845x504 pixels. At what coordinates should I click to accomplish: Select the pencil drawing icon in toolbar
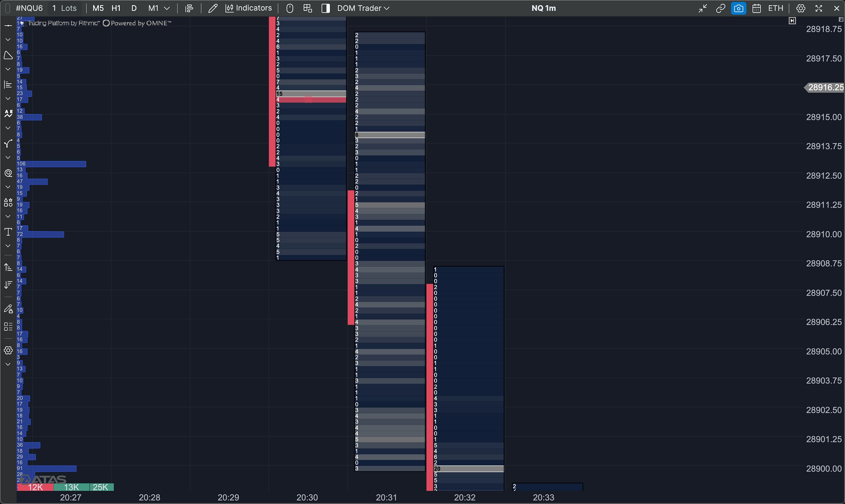point(213,8)
